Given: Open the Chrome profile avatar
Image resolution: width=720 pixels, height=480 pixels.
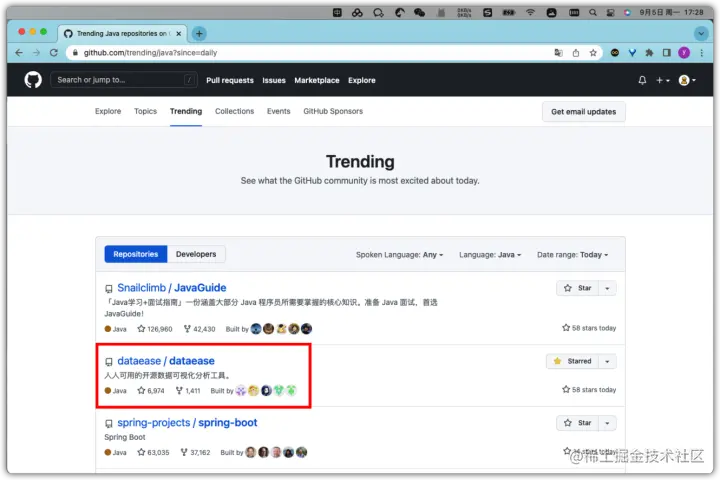Looking at the screenshot, I should click(x=684, y=53).
